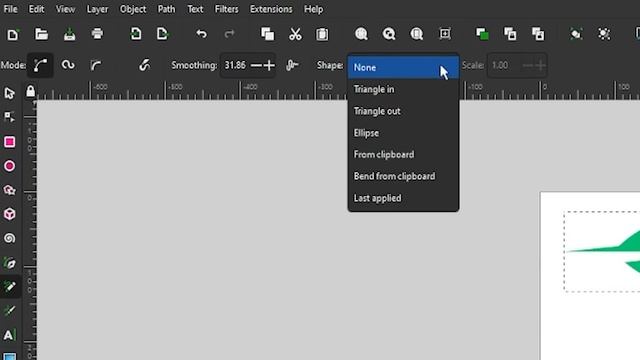Open the Extensions menu
Viewport: 640px width, 360px height.
point(271,9)
